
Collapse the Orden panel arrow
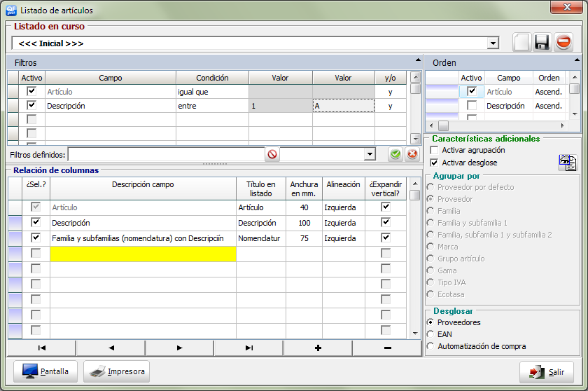(x=577, y=60)
